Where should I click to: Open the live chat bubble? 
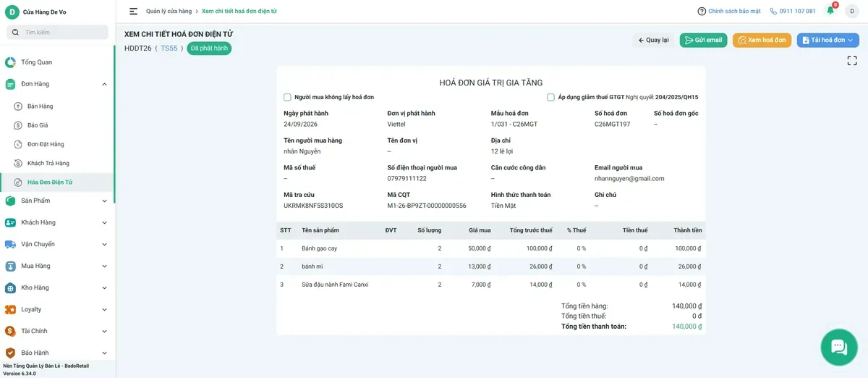pos(839,347)
